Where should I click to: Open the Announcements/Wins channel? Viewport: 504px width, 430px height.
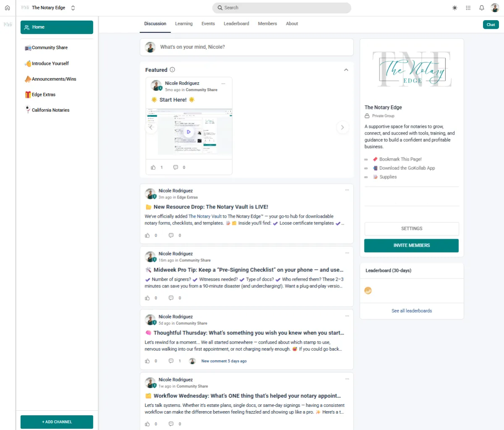[50, 79]
